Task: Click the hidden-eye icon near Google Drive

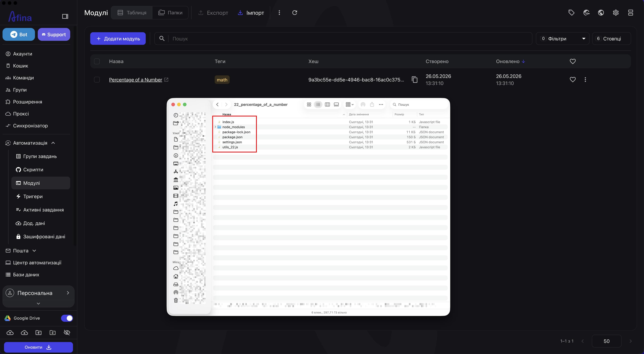Action: pyautogui.click(x=67, y=333)
